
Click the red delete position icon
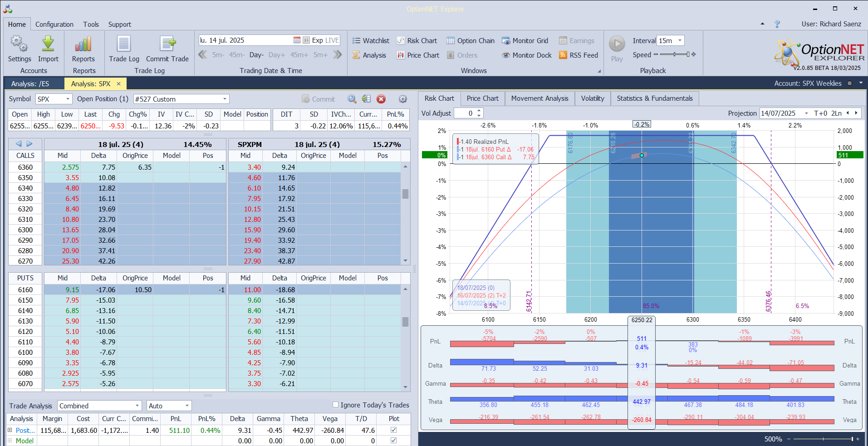(x=381, y=99)
